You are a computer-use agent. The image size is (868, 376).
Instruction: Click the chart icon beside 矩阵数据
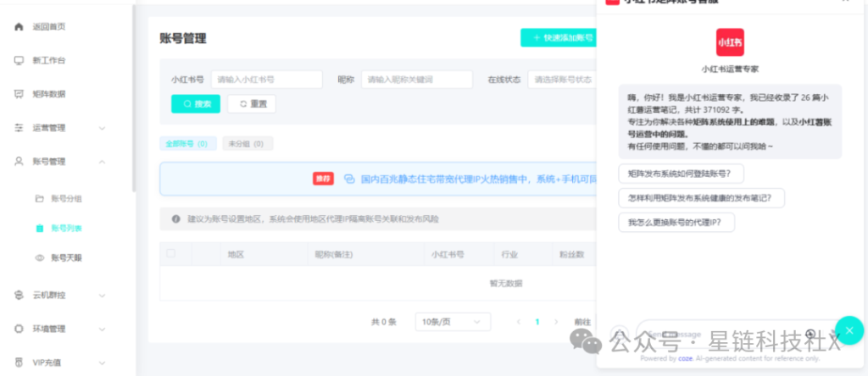19,94
